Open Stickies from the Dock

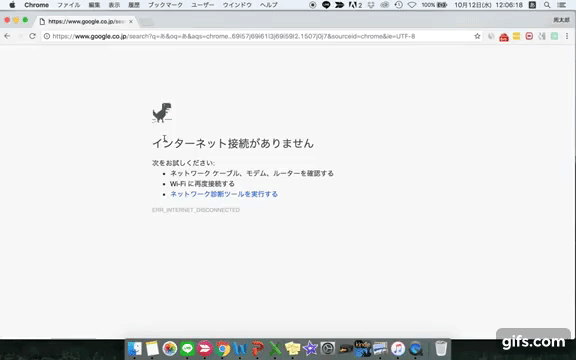[x=292, y=348]
